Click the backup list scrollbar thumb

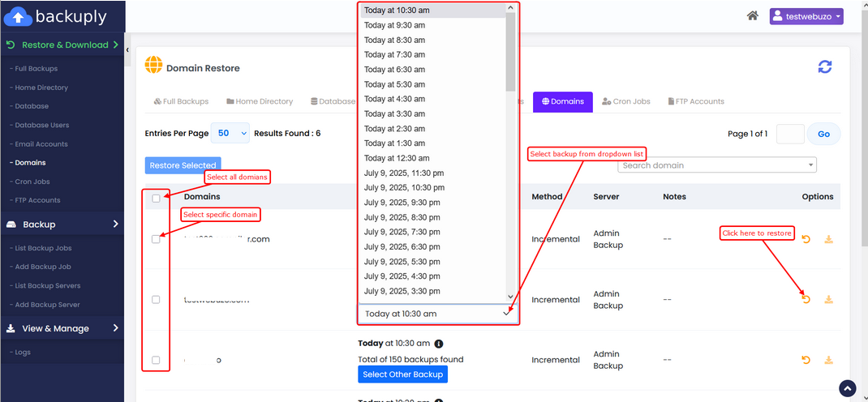pyautogui.click(x=510, y=53)
